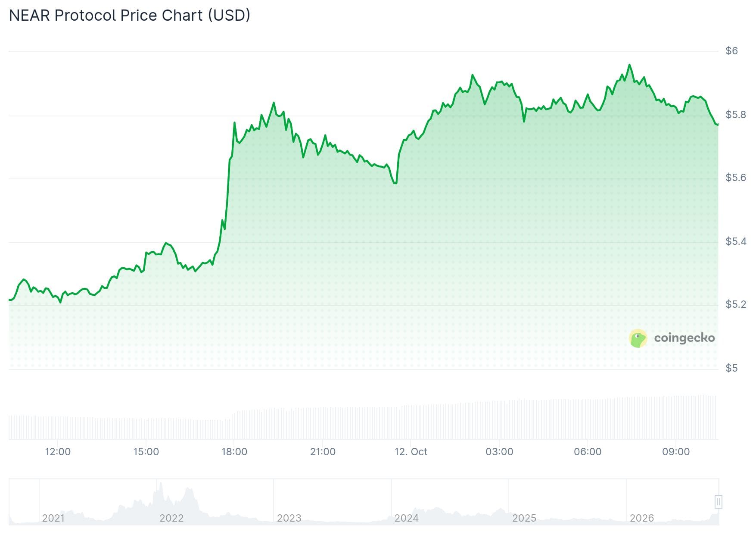Grab the range navigator handle at right edge

718,502
